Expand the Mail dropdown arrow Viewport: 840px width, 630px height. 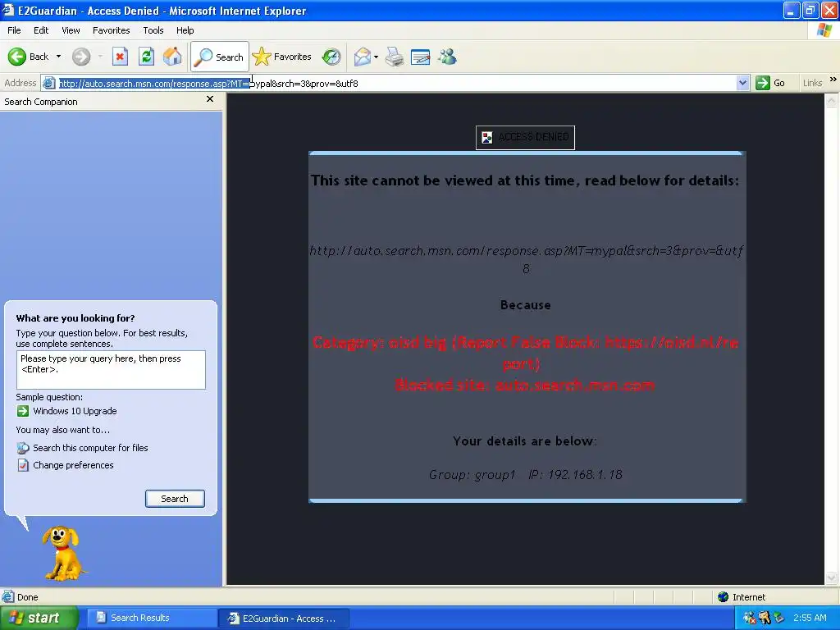(x=376, y=57)
